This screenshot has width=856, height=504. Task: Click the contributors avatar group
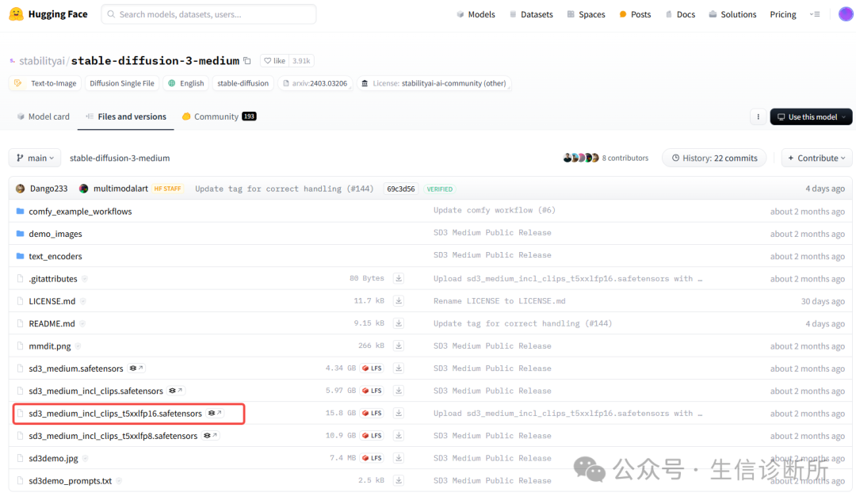coord(581,158)
